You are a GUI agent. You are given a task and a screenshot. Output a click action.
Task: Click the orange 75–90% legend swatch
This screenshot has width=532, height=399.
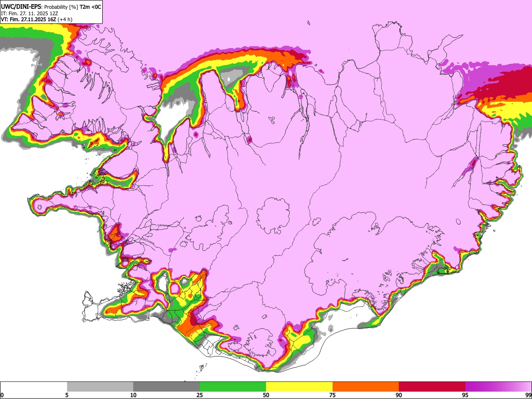[365, 387]
